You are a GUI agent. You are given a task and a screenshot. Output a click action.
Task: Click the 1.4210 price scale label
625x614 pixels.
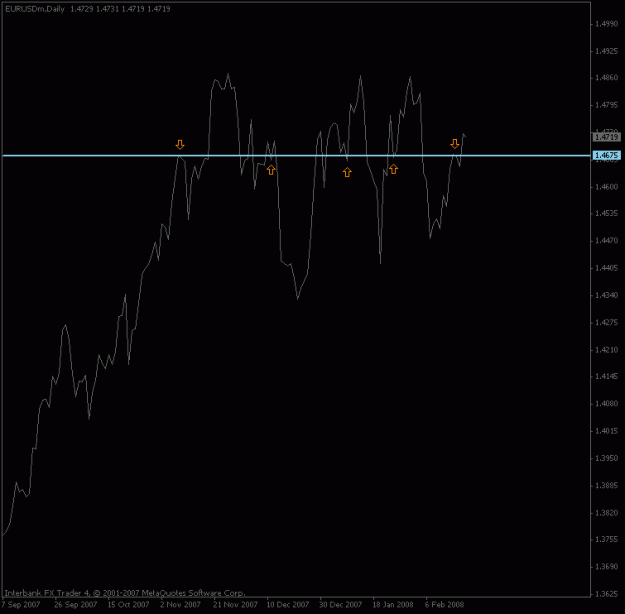(x=606, y=350)
